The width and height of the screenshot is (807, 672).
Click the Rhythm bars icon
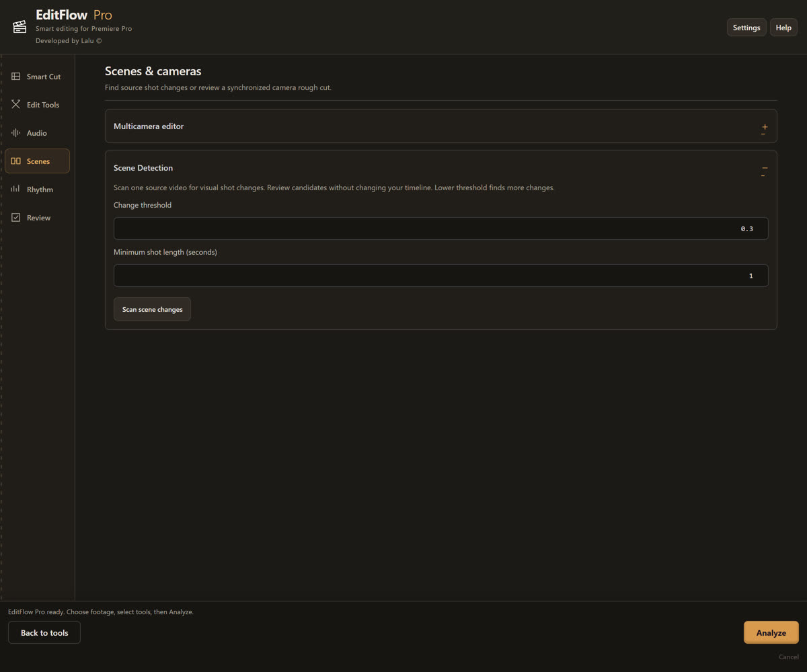[16, 190]
